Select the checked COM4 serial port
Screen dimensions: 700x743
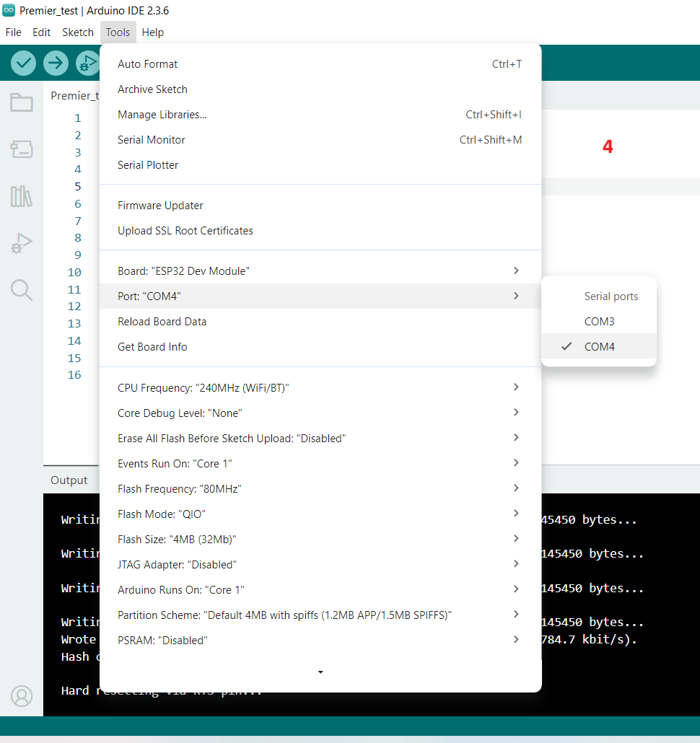pyautogui.click(x=599, y=346)
